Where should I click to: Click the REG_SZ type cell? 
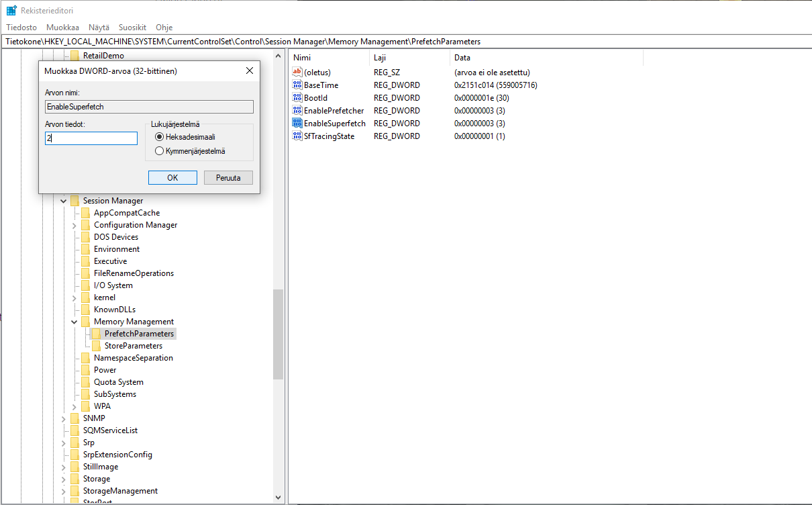(387, 73)
